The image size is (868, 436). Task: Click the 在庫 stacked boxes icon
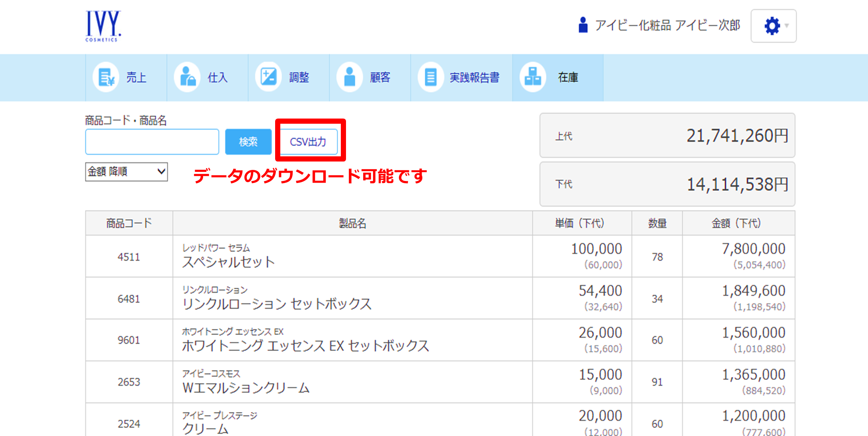click(532, 77)
